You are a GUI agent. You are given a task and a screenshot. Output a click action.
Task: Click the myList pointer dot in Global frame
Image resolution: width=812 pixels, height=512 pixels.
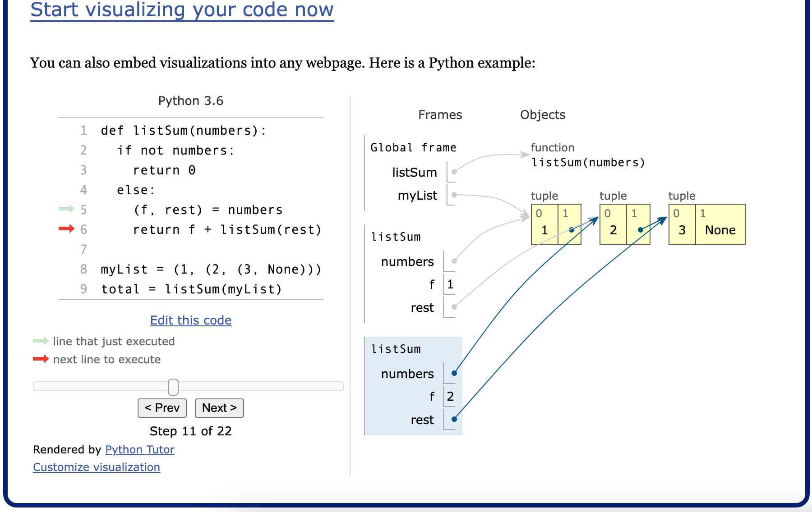[x=455, y=195]
